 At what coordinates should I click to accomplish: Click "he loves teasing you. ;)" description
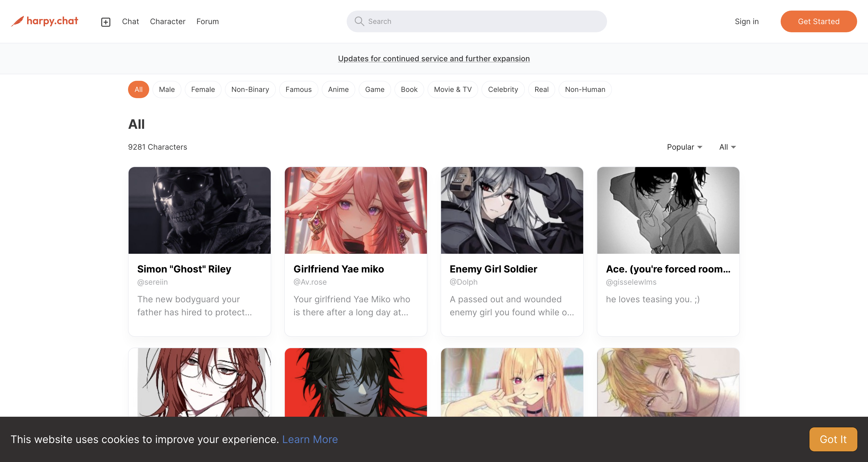tap(653, 299)
